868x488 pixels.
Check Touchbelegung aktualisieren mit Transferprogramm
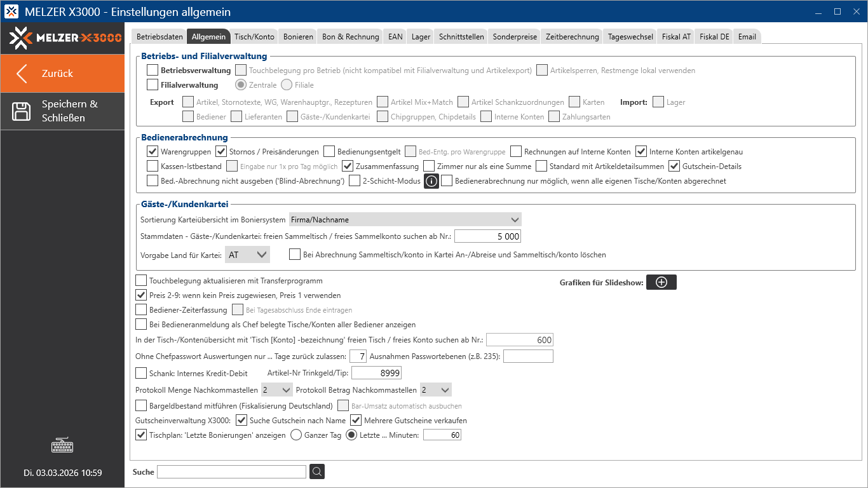(x=141, y=280)
